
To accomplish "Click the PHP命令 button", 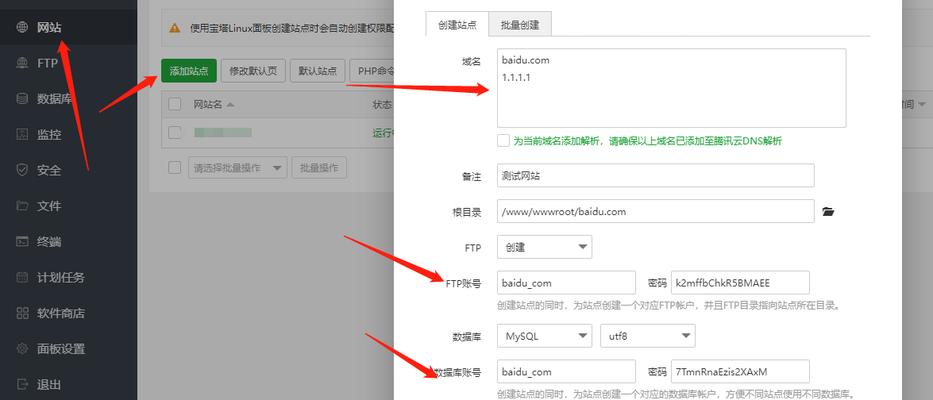I will [372, 71].
